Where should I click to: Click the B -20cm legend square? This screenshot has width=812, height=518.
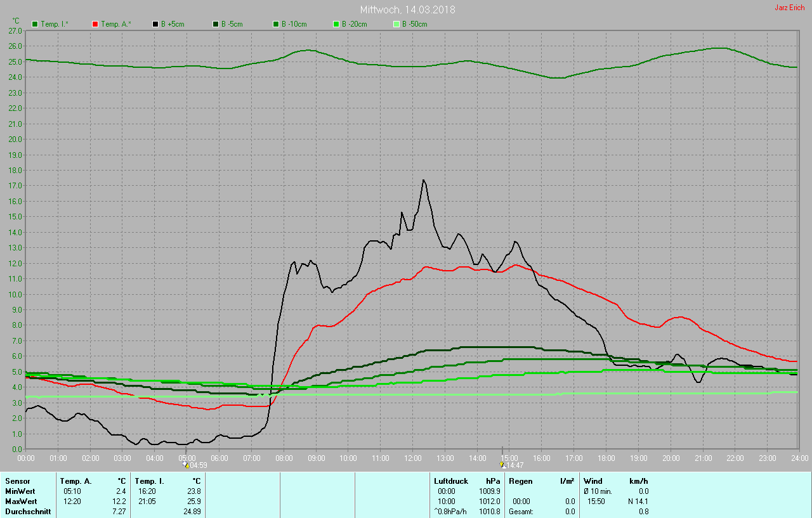pos(336,24)
